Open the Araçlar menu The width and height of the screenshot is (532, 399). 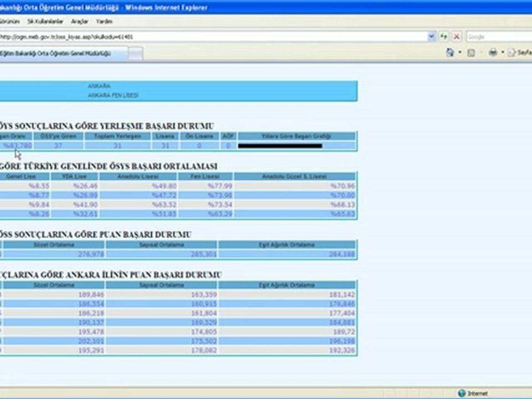tap(79, 22)
